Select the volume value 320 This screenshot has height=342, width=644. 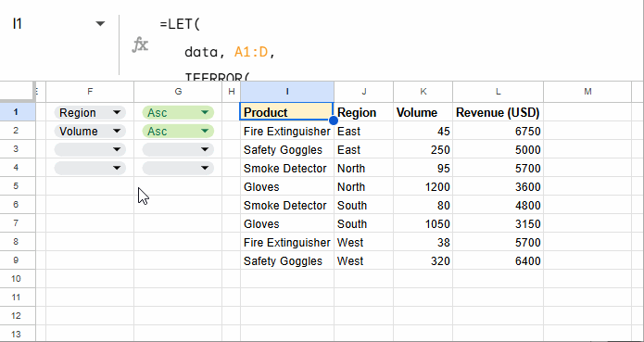pos(423,260)
